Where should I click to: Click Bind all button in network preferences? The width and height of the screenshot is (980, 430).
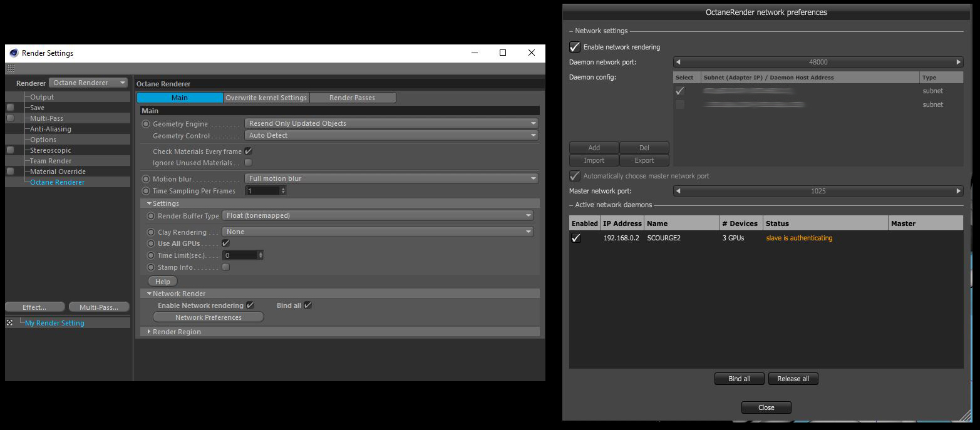pyautogui.click(x=740, y=379)
